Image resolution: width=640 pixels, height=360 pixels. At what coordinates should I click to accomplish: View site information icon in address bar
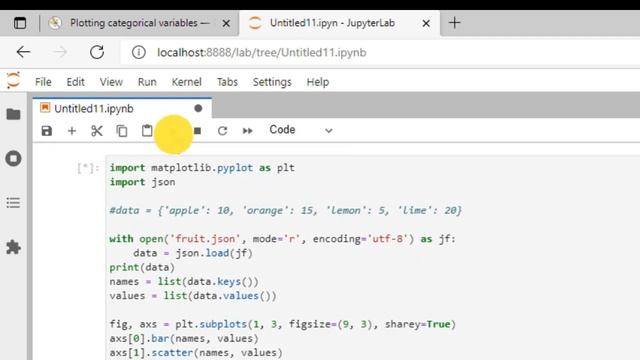[139, 52]
